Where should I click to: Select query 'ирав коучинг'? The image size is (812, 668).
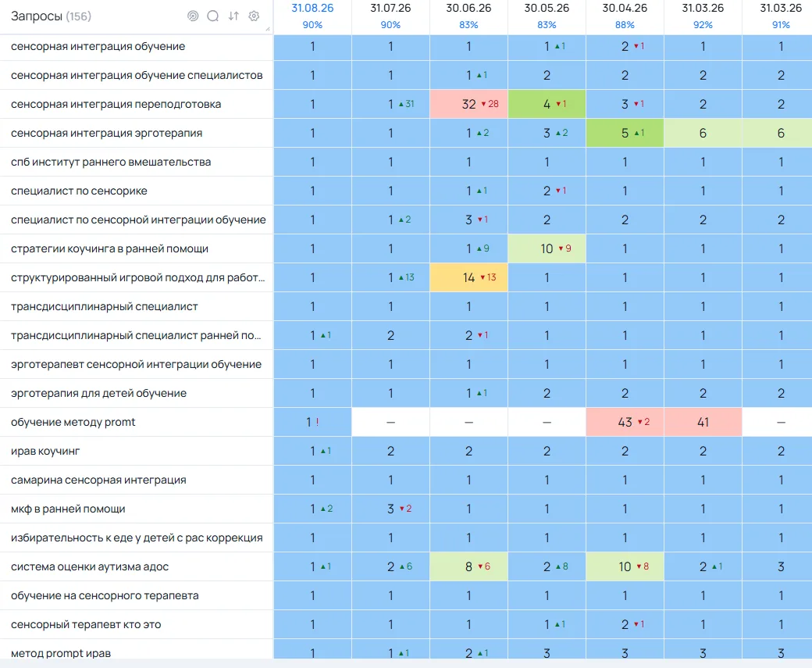pyautogui.click(x=45, y=452)
